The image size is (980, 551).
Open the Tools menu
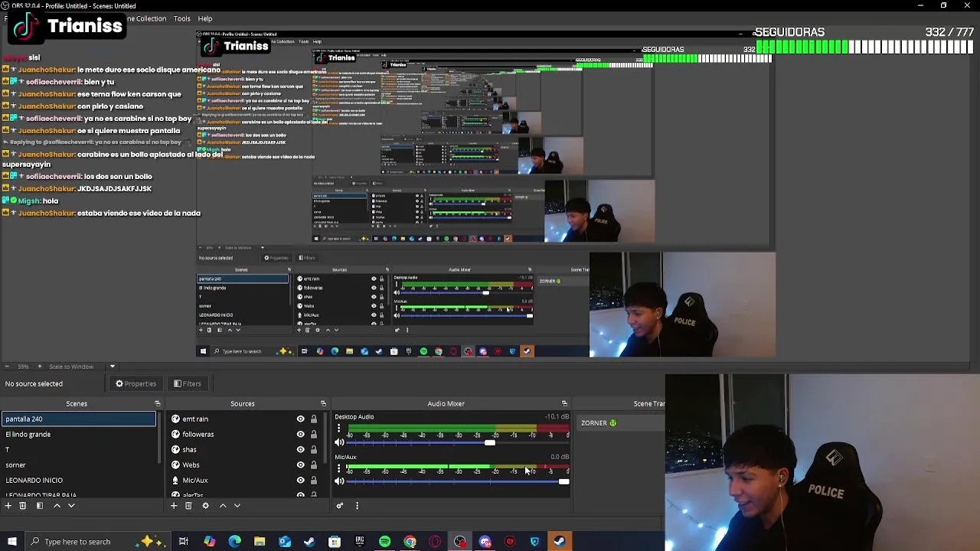coord(181,18)
